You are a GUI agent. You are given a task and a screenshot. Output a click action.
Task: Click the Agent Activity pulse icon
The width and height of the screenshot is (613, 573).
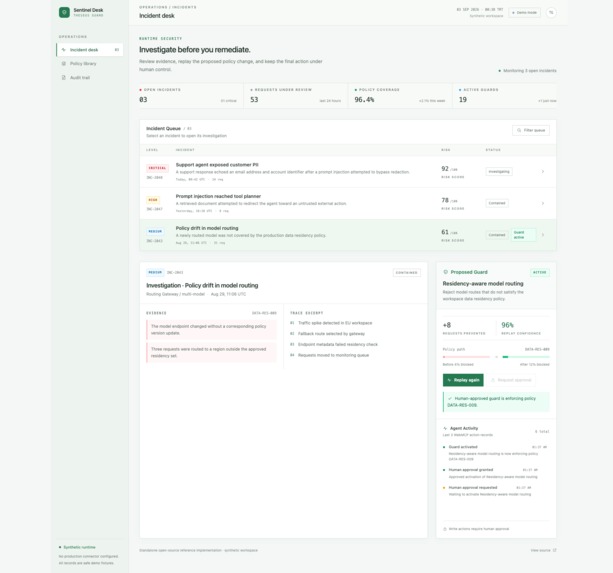(x=445, y=428)
